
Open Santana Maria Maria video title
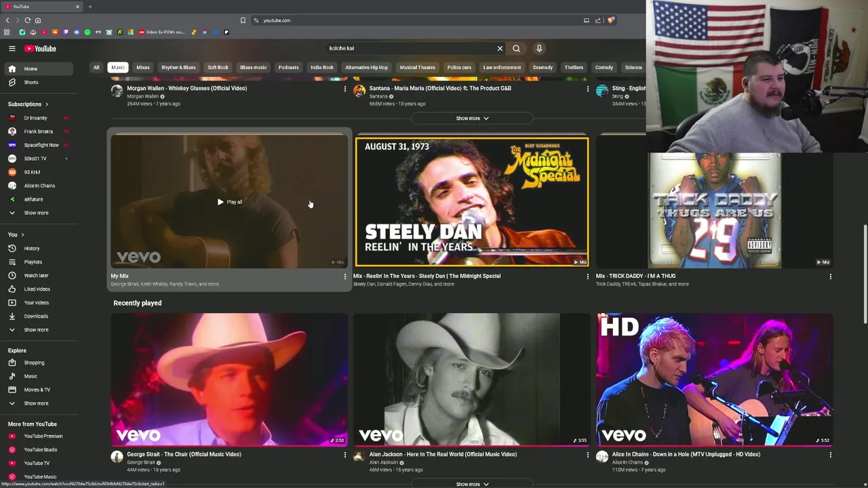[x=440, y=88]
